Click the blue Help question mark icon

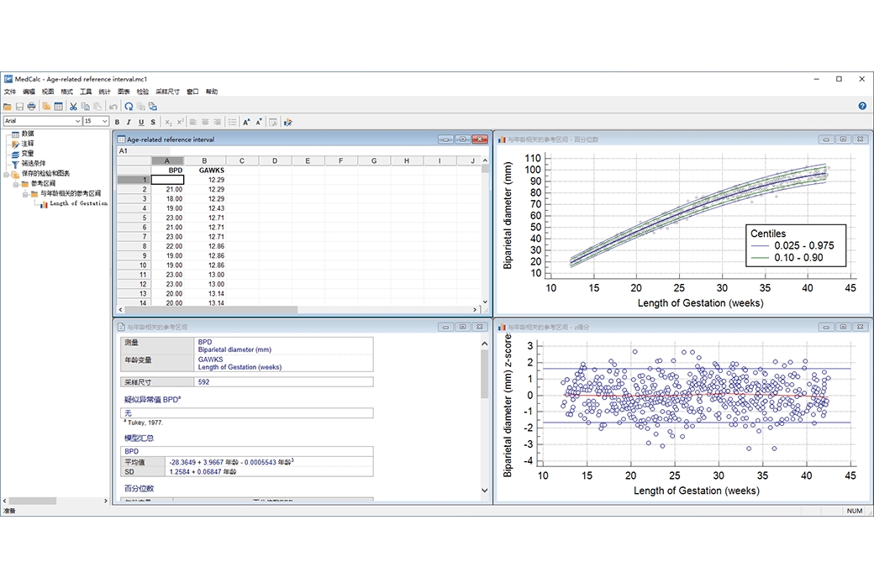pyautogui.click(x=862, y=107)
